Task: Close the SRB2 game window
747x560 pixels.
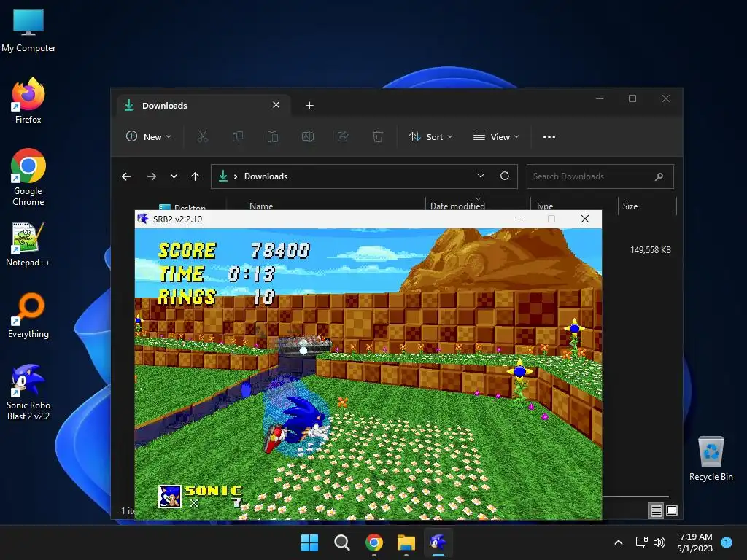Action: 585,219
